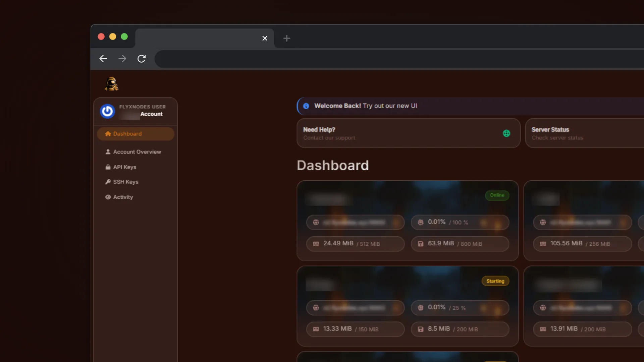Click the disk icon showing 63.9 MiB
The height and width of the screenshot is (362, 644).
tap(421, 244)
